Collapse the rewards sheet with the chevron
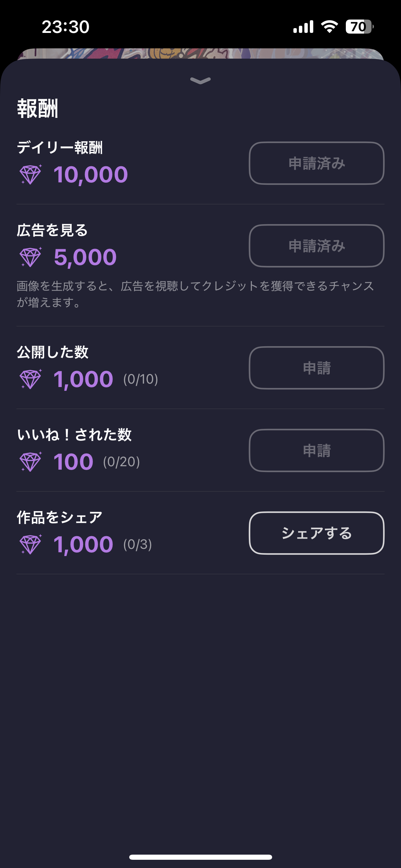Viewport: 401px width, 868px height. [200, 81]
